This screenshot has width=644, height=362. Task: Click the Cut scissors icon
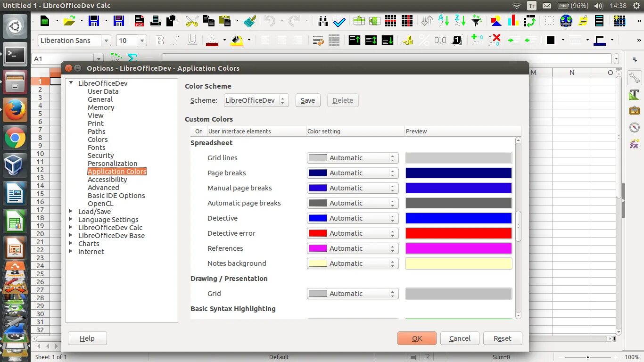pos(192,21)
